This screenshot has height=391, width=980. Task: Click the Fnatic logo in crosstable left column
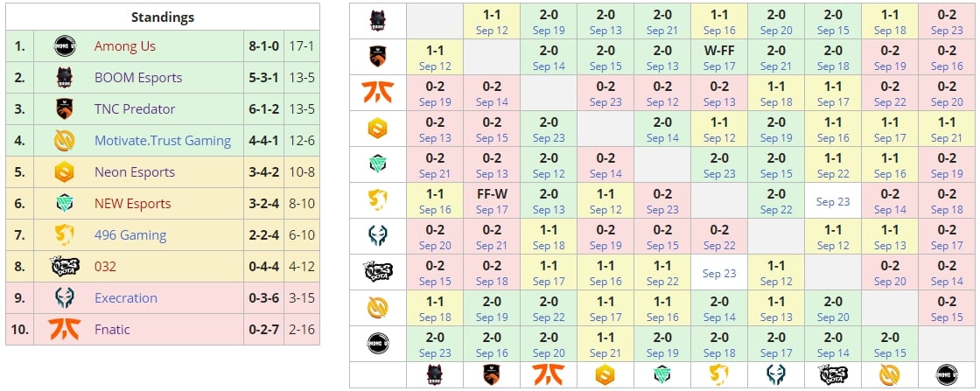click(378, 93)
